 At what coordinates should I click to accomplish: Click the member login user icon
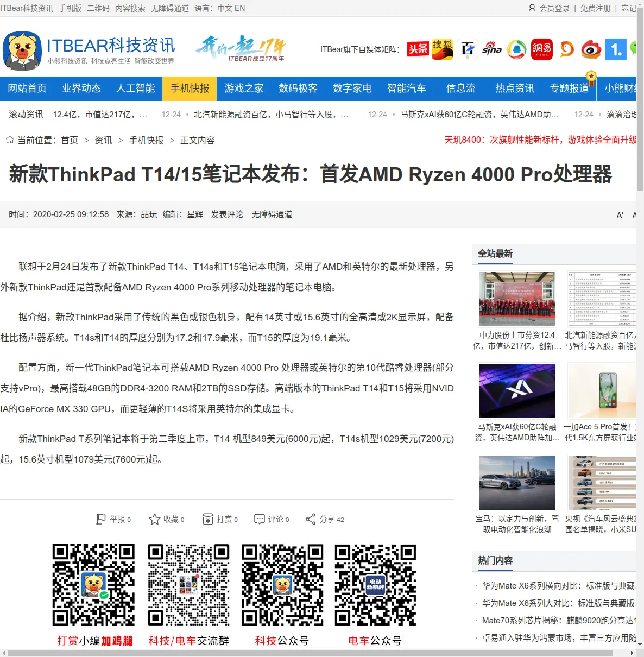[x=532, y=8]
